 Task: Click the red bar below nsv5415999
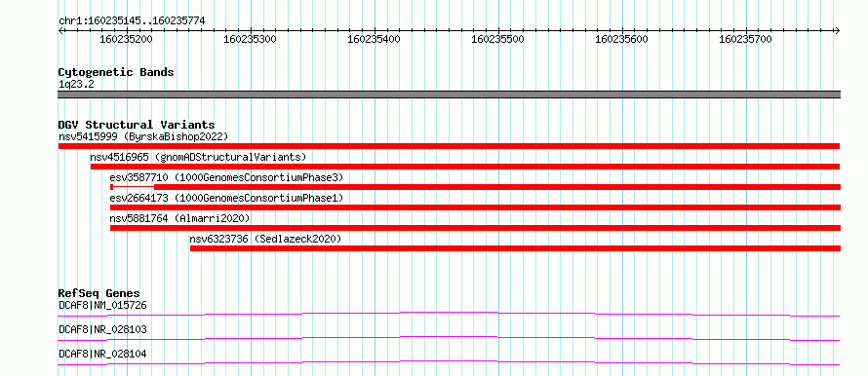coord(449,146)
